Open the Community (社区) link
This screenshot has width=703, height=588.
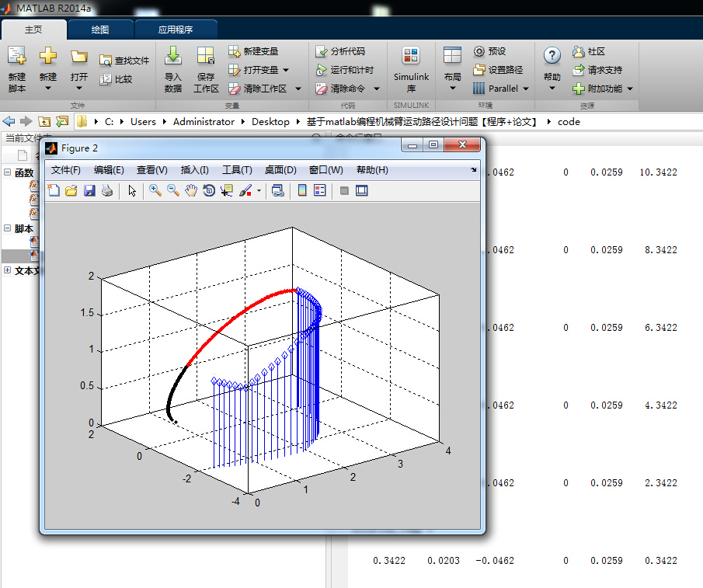tap(589, 51)
